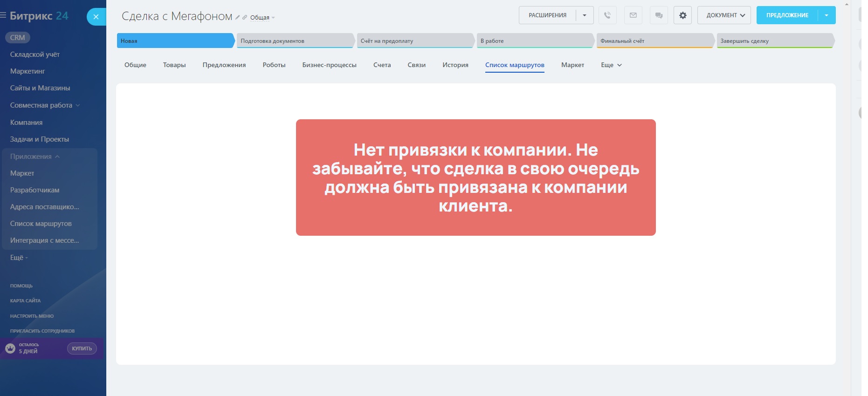Click the copy link icon near title

[x=245, y=18]
